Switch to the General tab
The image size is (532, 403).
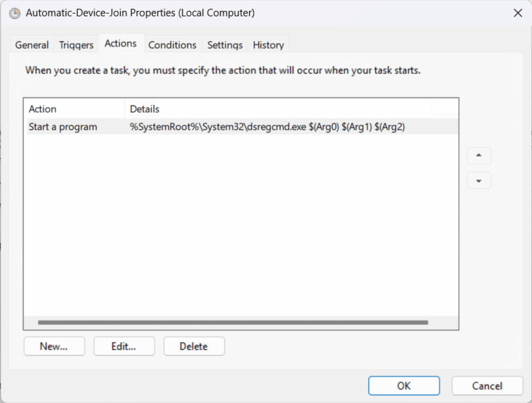[x=32, y=45]
